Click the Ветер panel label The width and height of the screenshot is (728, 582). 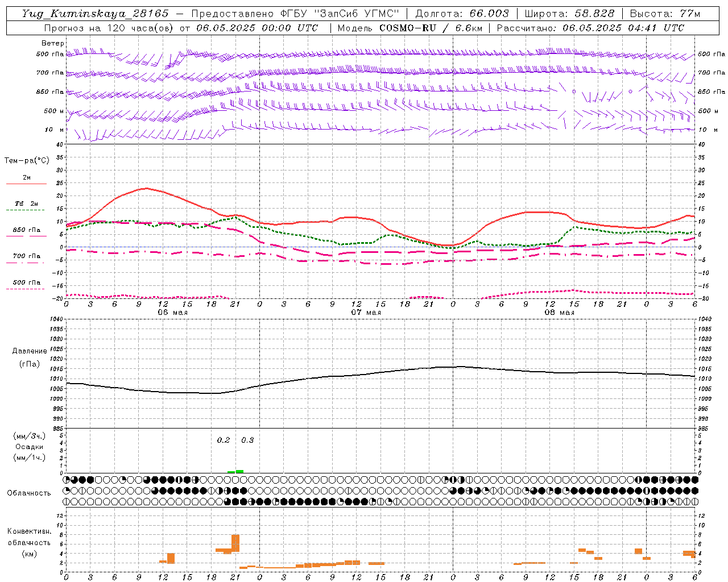53,43
